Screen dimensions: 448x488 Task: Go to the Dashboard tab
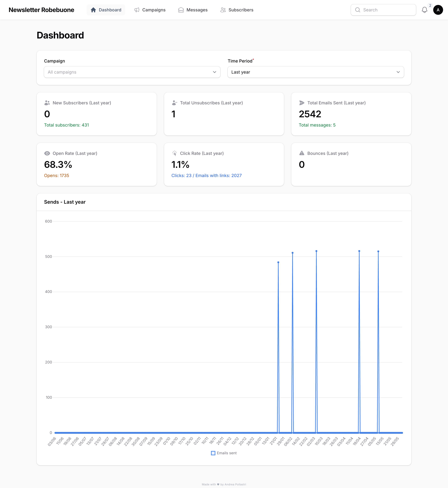tap(106, 10)
